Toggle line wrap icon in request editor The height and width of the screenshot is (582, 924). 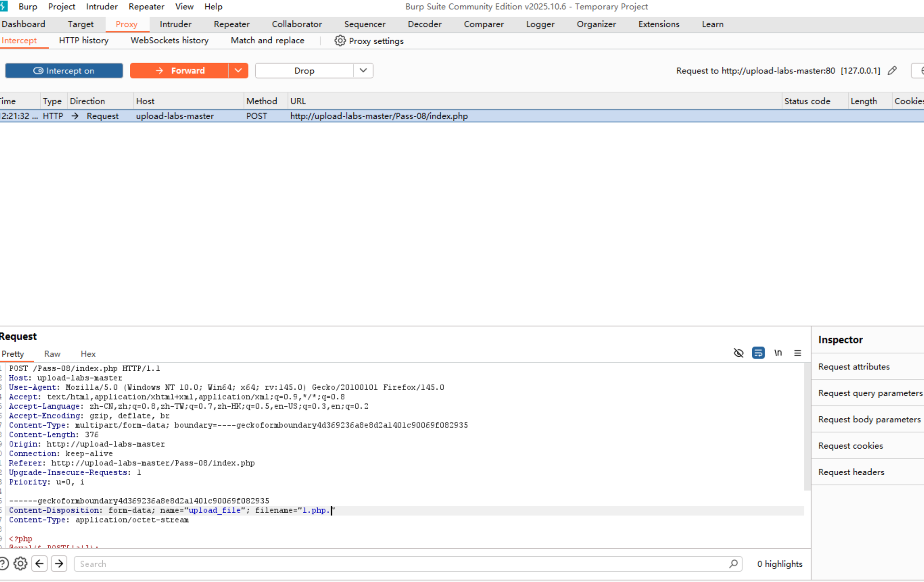coord(758,353)
